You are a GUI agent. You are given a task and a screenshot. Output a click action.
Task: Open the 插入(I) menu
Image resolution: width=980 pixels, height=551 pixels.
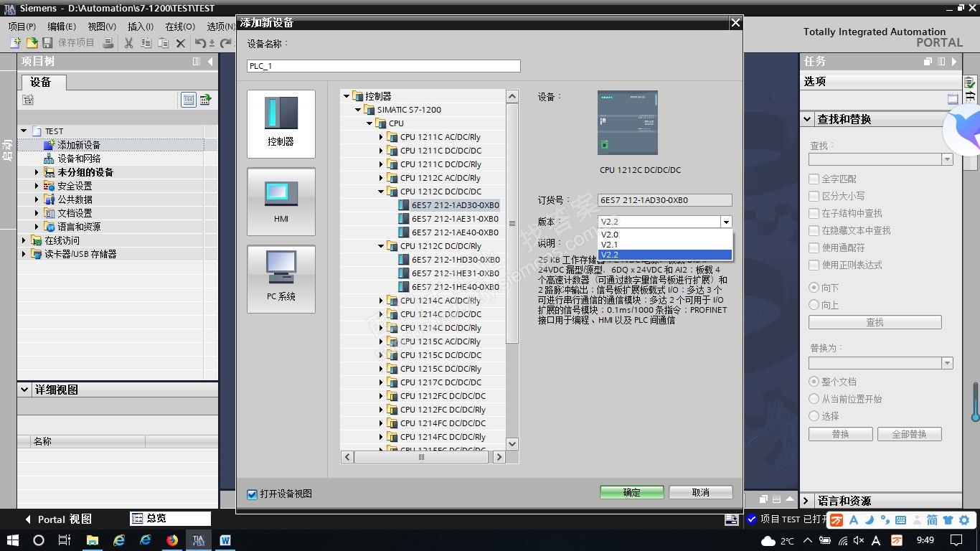point(141,27)
